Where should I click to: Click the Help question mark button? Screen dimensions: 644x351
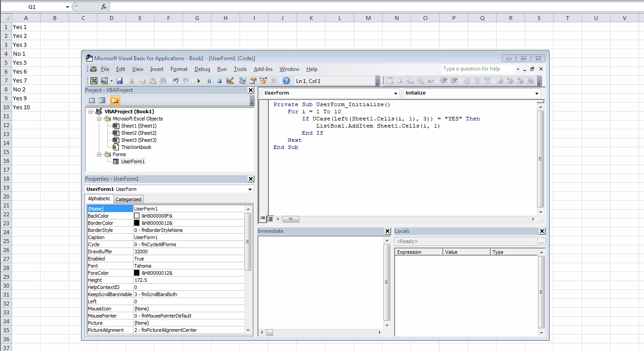(x=286, y=81)
